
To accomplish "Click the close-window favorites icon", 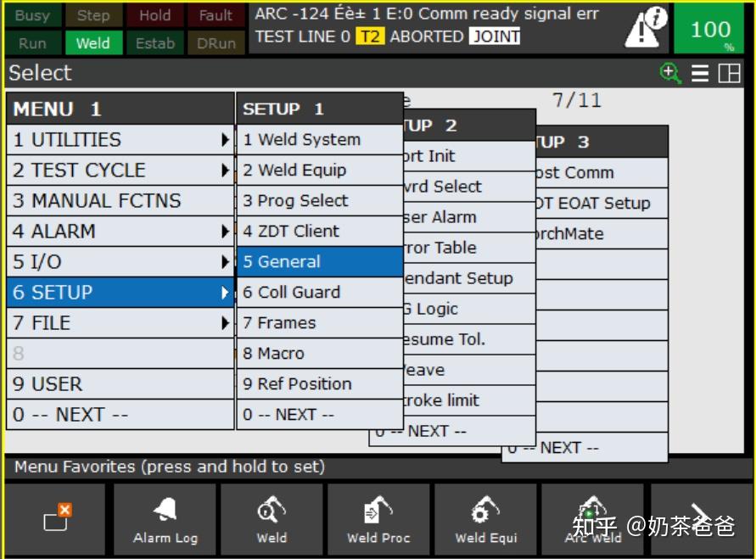I will [x=57, y=517].
